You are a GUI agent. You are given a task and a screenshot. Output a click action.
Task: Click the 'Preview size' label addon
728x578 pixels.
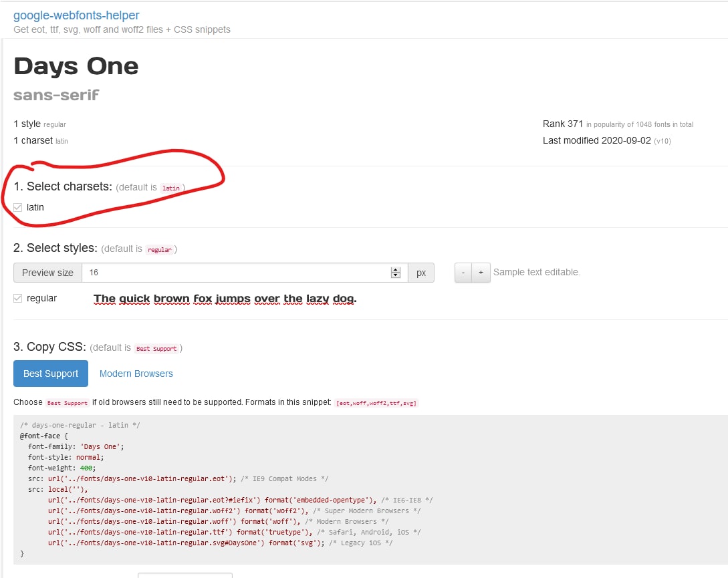(x=48, y=273)
